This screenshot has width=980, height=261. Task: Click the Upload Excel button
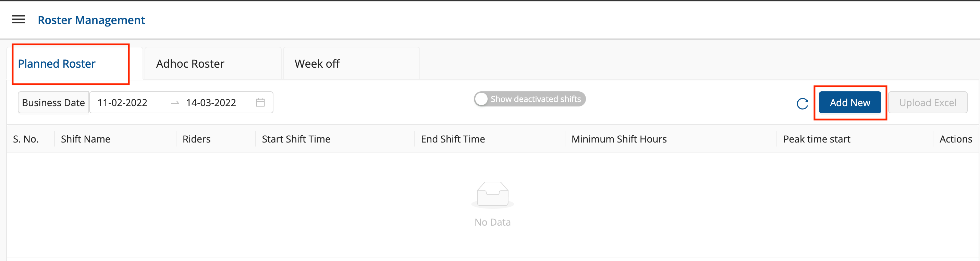point(927,102)
